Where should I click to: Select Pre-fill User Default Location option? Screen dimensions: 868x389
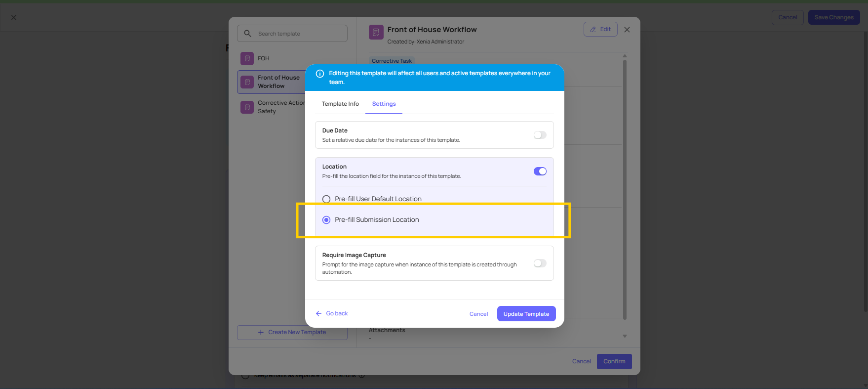click(326, 199)
